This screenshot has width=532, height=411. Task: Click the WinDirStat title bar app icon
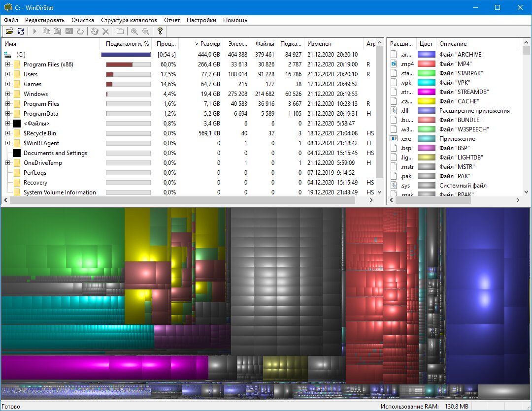click(x=8, y=7)
